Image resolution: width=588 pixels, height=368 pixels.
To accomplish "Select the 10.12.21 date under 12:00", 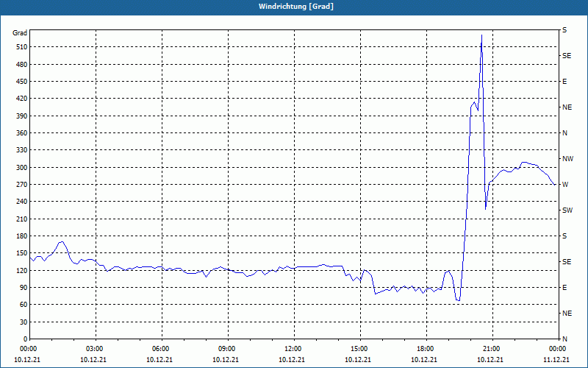I will coord(291,359).
